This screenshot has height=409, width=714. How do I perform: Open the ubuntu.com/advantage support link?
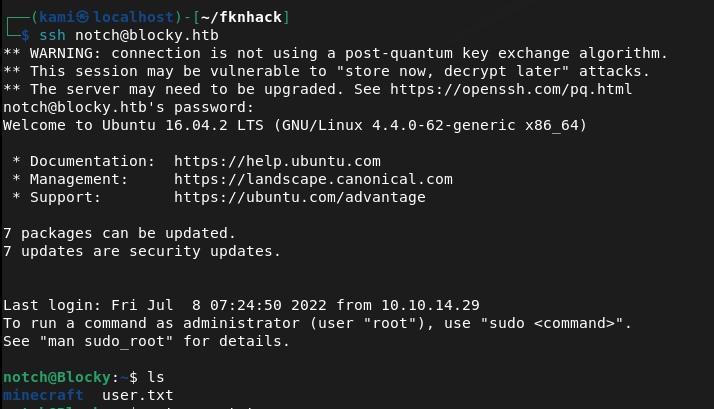pos(299,197)
